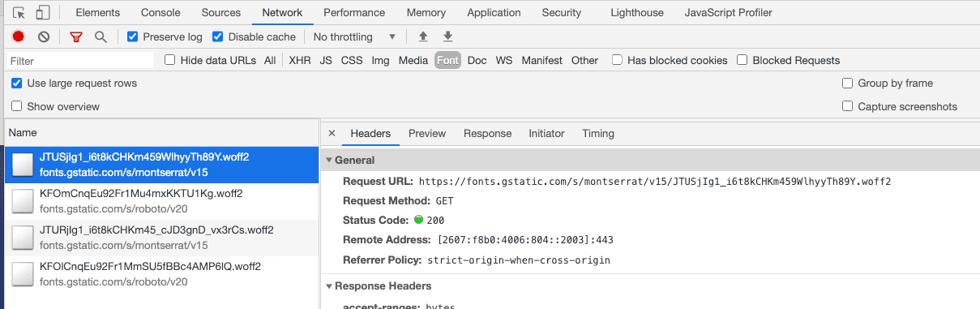Select KFOlCnqEu92Fr1MmSU5fBBc4AMP6lQ.woff2 request
Image resolution: width=980 pixels, height=309 pixels.
162,273
